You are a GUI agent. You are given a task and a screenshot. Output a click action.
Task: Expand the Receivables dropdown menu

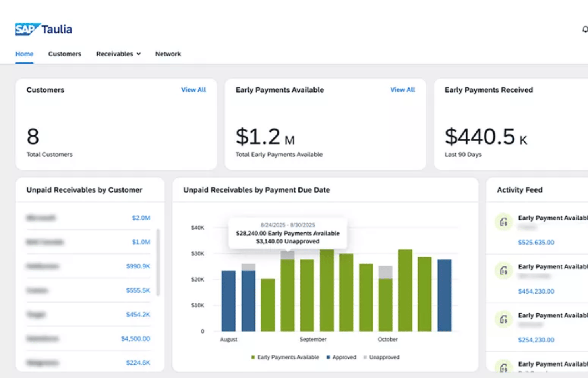[x=118, y=54]
